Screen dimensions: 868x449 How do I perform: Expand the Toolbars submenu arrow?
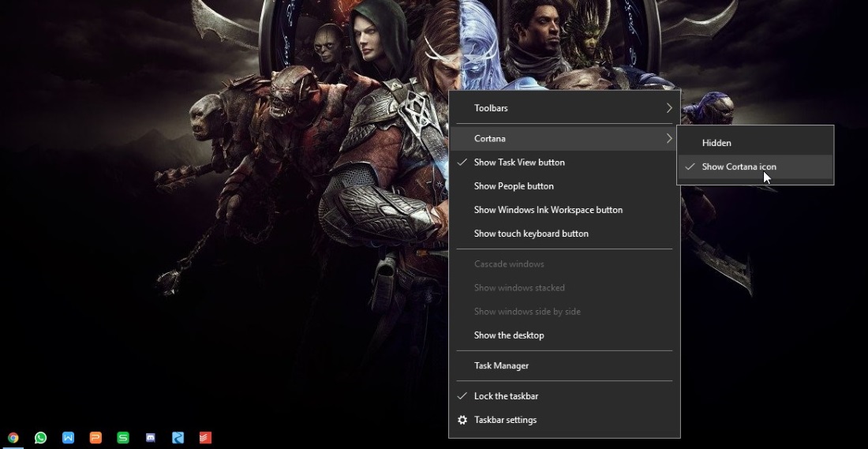[668, 108]
